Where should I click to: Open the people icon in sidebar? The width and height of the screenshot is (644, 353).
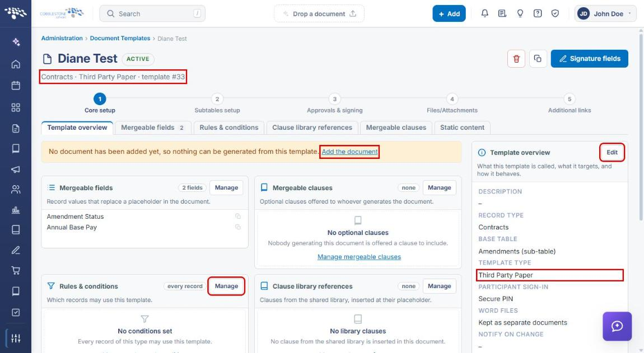tap(16, 189)
